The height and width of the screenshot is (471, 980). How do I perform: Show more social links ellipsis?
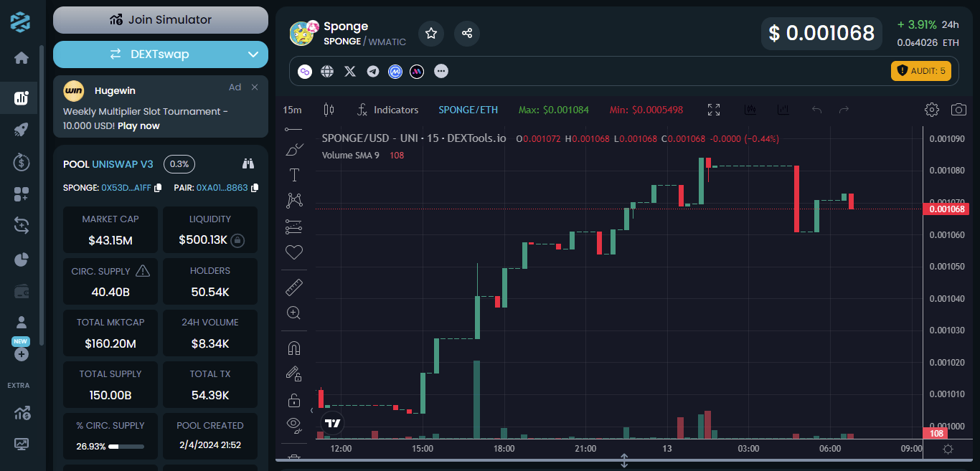tap(441, 72)
